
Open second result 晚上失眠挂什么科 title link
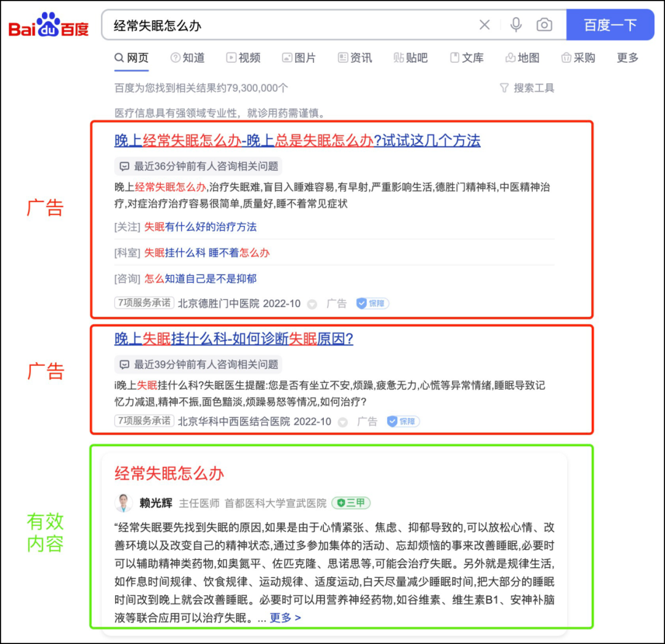[234, 339]
